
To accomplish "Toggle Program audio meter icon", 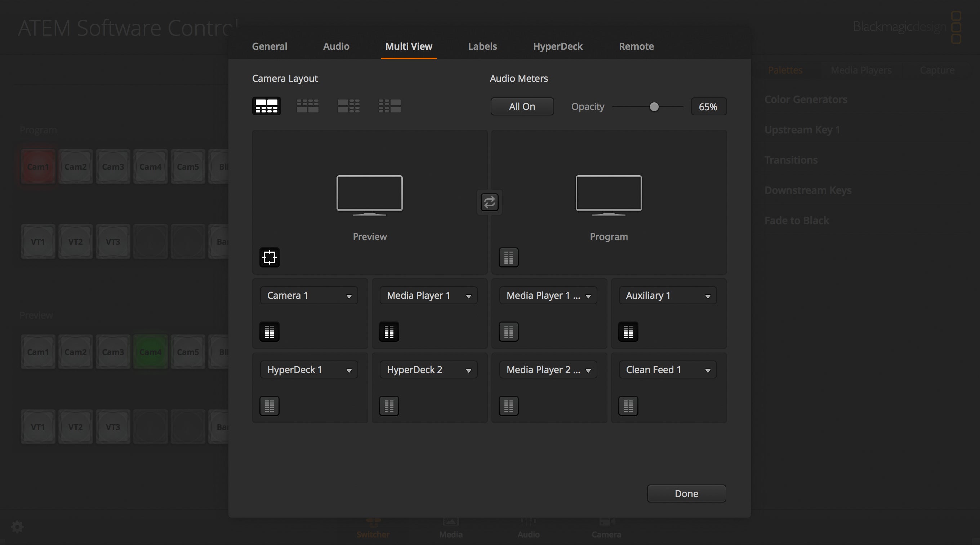I will click(509, 257).
